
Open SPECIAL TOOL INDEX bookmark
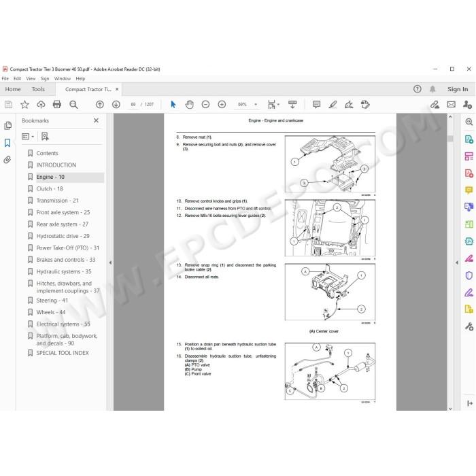[x=63, y=353]
